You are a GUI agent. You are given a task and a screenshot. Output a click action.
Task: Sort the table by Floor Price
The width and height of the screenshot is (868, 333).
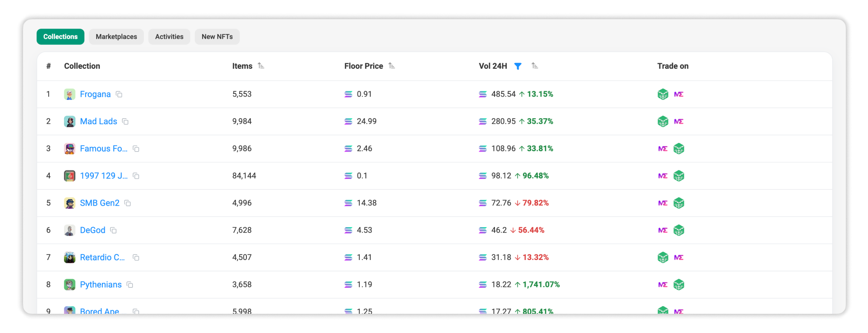coord(392,66)
